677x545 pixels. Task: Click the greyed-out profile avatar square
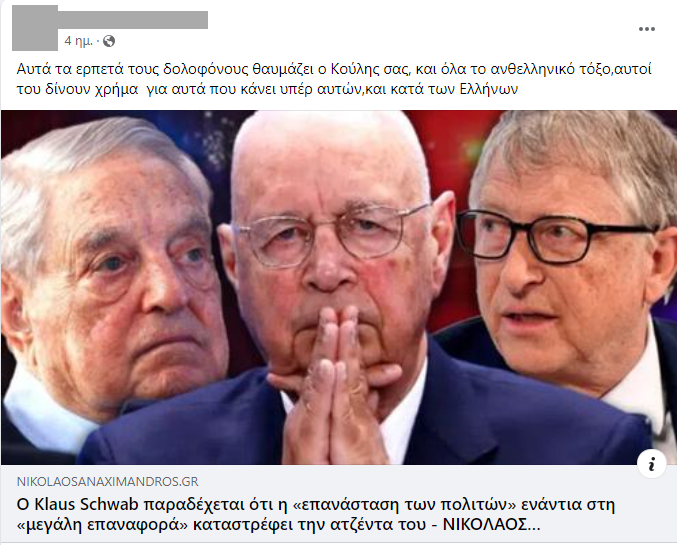click(35, 28)
